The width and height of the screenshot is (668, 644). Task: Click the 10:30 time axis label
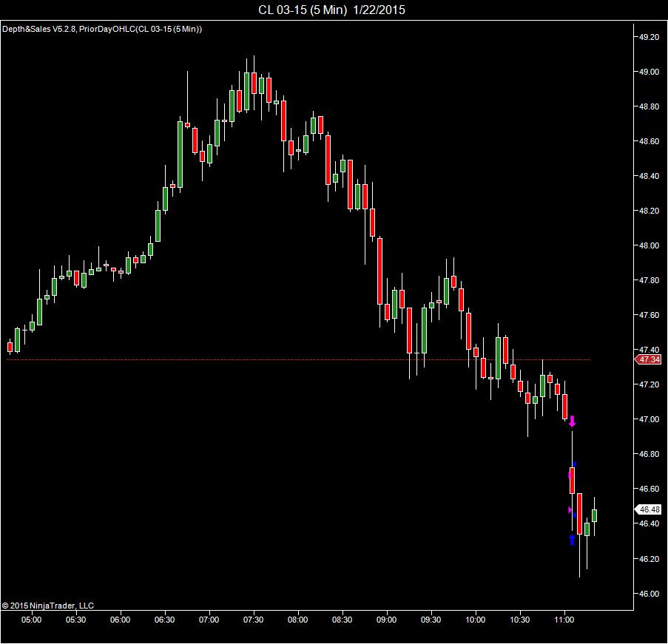(x=520, y=620)
